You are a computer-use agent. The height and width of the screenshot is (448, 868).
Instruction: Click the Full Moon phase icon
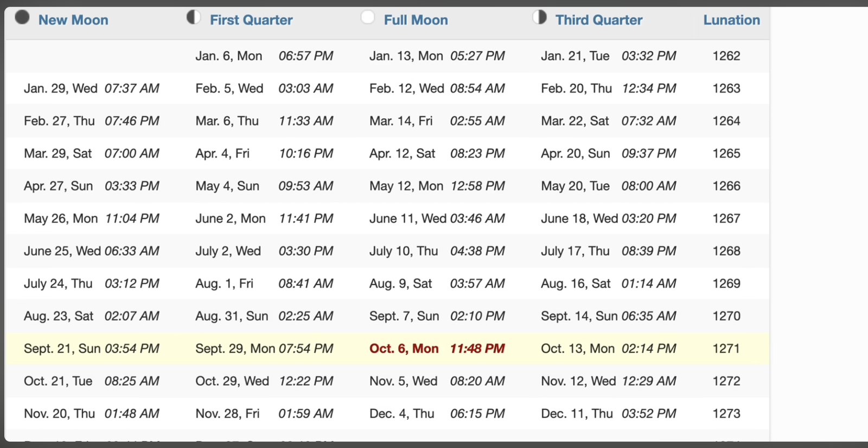click(x=368, y=17)
